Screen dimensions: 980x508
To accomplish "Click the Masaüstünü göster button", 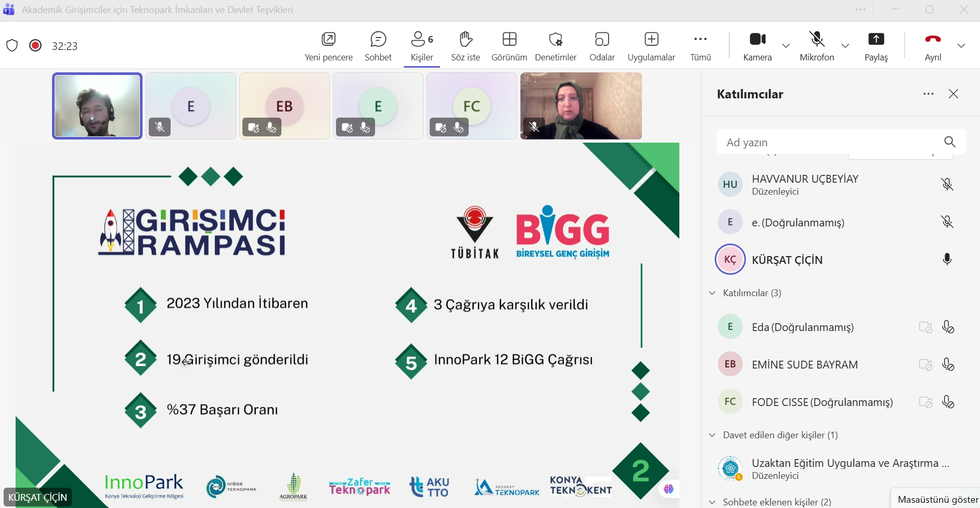I will pyautogui.click(x=937, y=499).
